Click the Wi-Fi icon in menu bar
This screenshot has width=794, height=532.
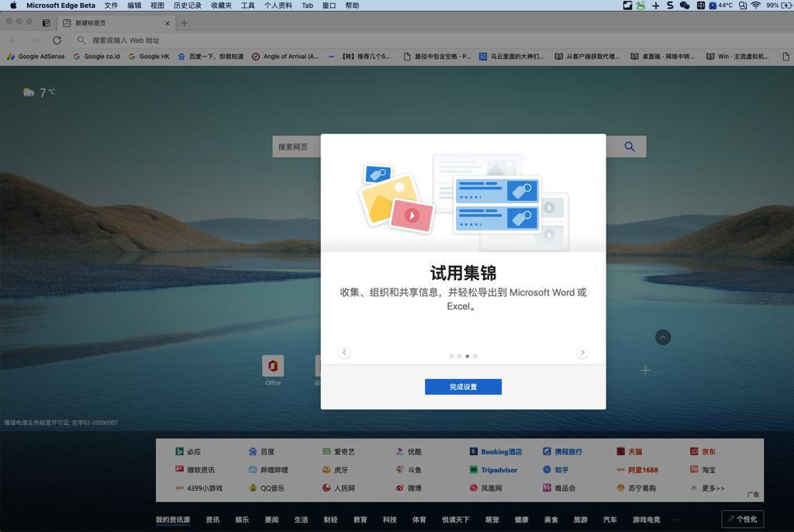click(x=755, y=5)
